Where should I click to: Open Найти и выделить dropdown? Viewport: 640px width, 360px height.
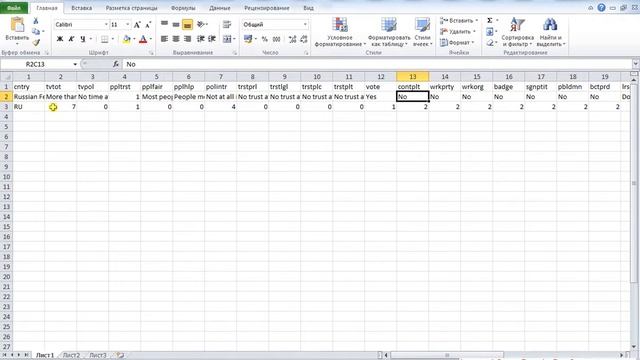pos(551,32)
